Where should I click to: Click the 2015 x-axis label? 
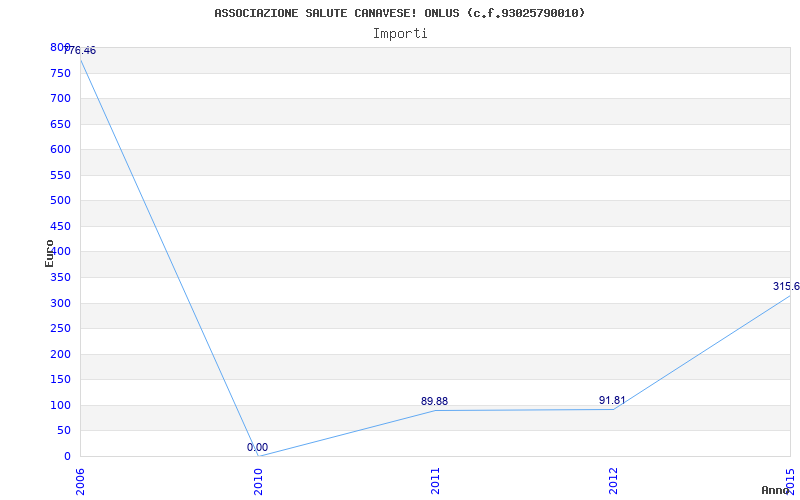click(x=790, y=481)
